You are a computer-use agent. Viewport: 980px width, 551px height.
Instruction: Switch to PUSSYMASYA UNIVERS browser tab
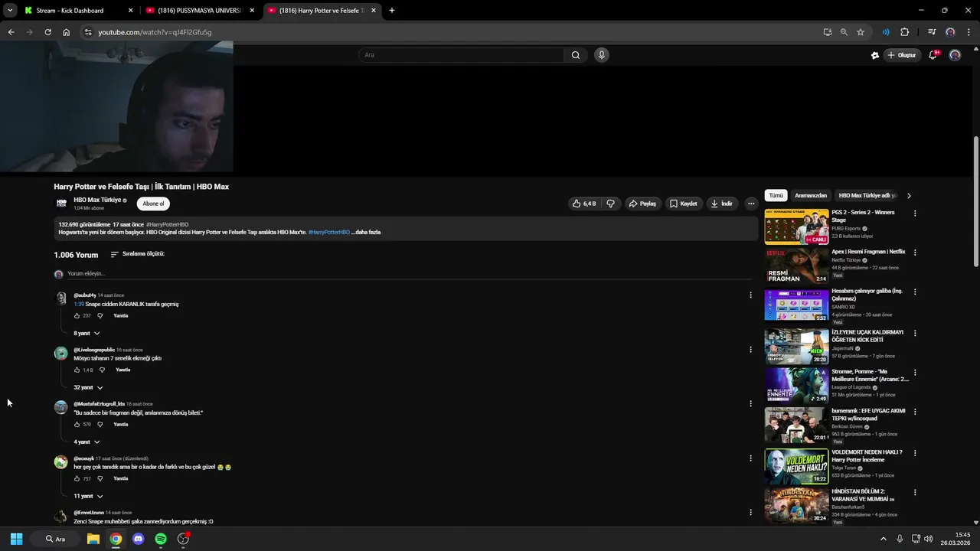pyautogui.click(x=201, y=11)
